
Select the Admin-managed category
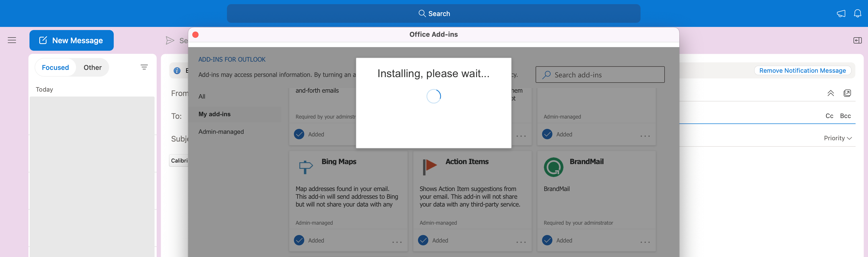pyautogui.click(x=221, y=131)
